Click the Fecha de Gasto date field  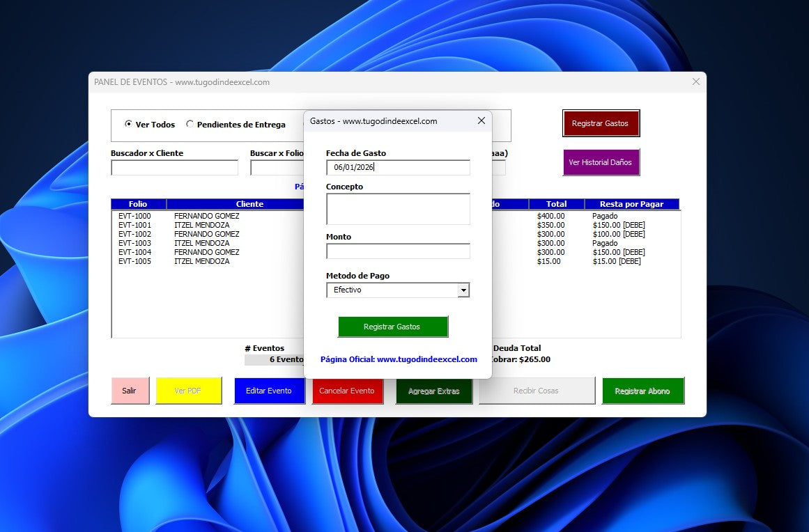[398, 168]
